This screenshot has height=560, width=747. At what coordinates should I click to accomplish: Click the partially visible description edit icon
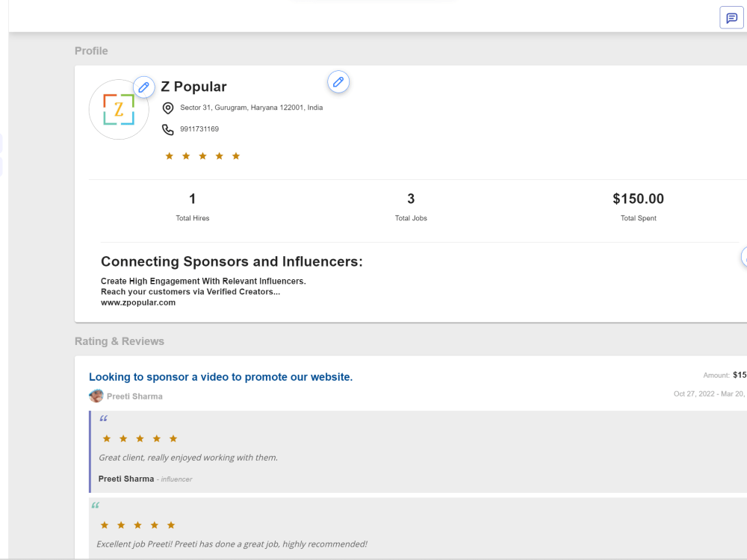click(744, 257)
